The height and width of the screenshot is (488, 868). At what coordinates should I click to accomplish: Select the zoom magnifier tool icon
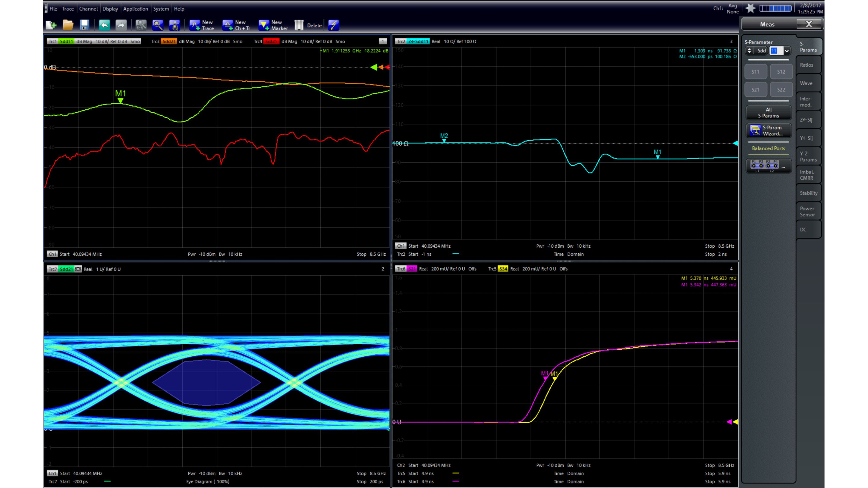coord(157,25)
